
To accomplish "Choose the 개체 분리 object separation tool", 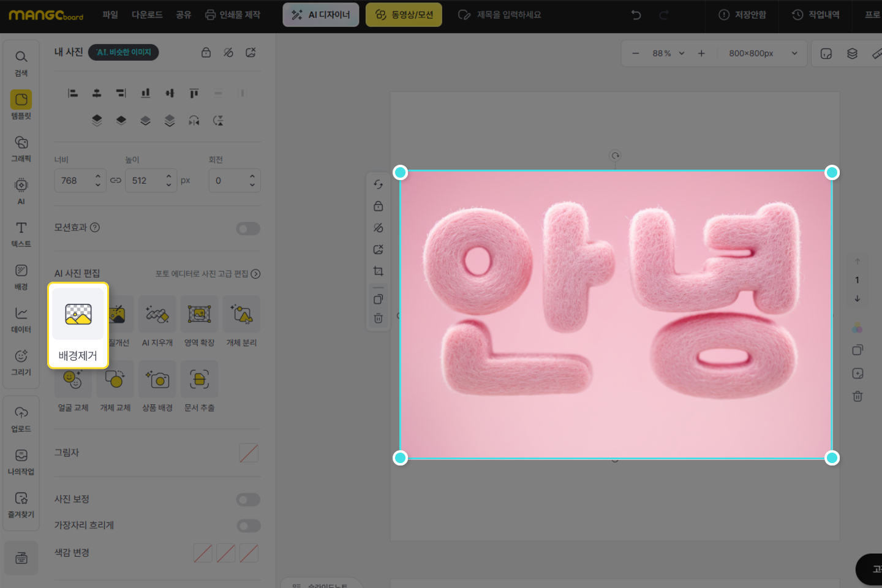I will pos(241,322).
